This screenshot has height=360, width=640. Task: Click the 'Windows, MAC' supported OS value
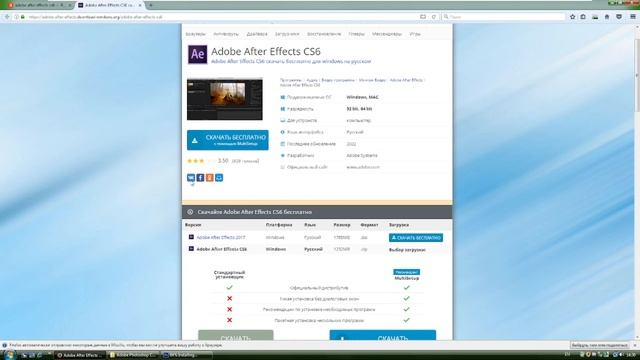[x=362, y=97]
